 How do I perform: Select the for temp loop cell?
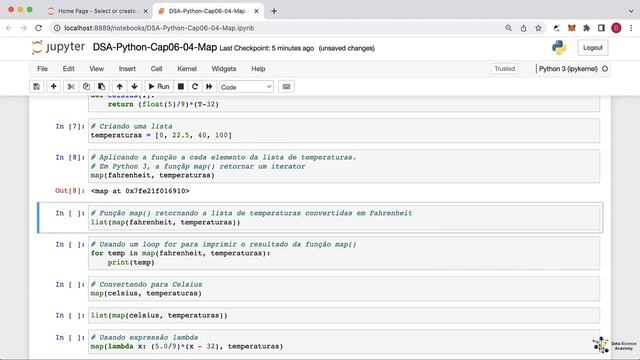click(x=344, y=253)
